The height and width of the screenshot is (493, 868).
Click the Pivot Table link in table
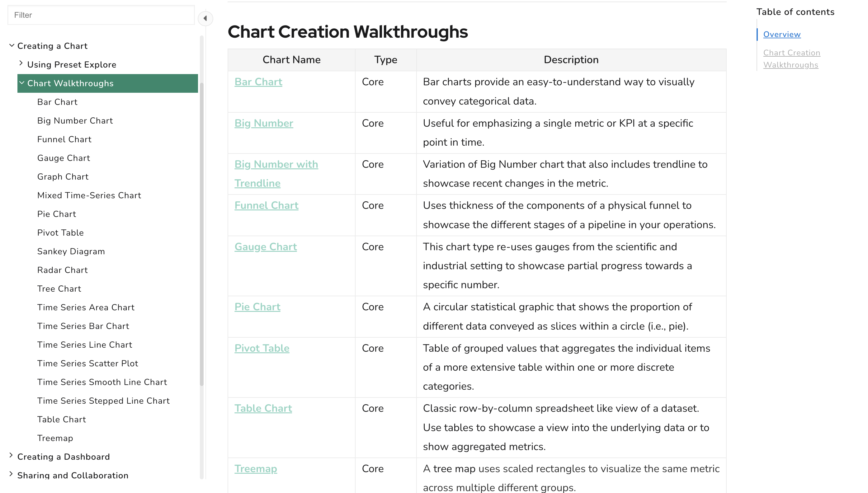pos(262,348)
